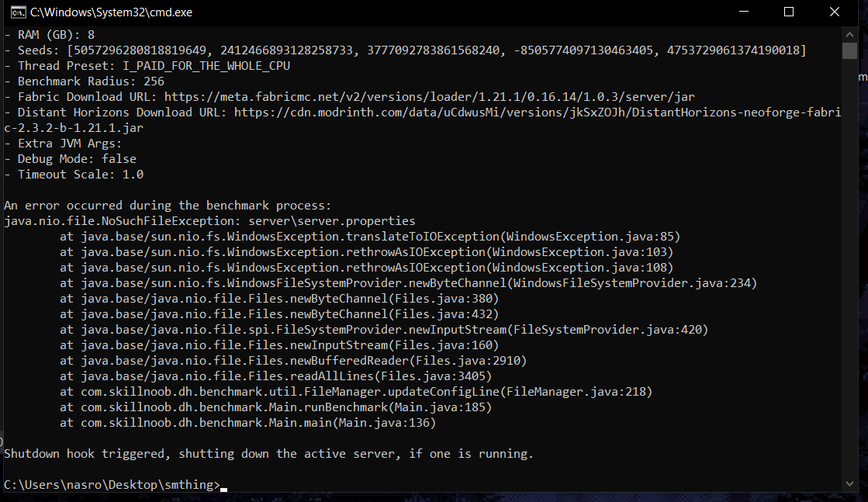Click the FileManager.updateConfigLine stack trace line

click(x=355, y=392)
